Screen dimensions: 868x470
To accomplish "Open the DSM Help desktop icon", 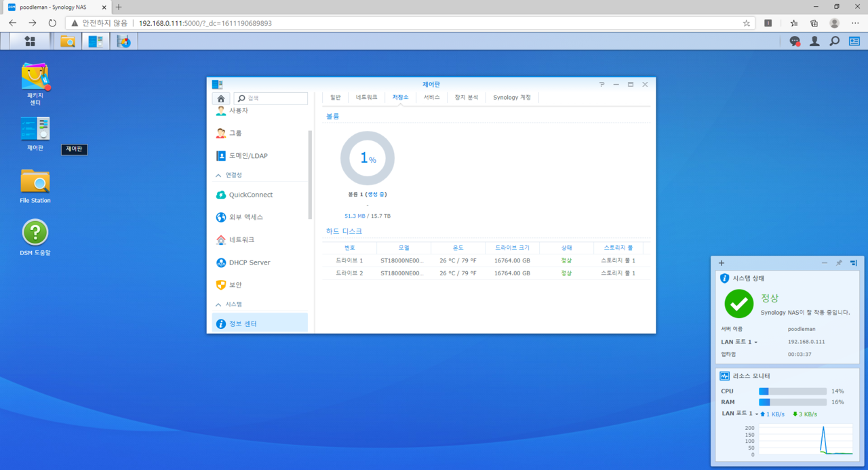I will point(35,233).
